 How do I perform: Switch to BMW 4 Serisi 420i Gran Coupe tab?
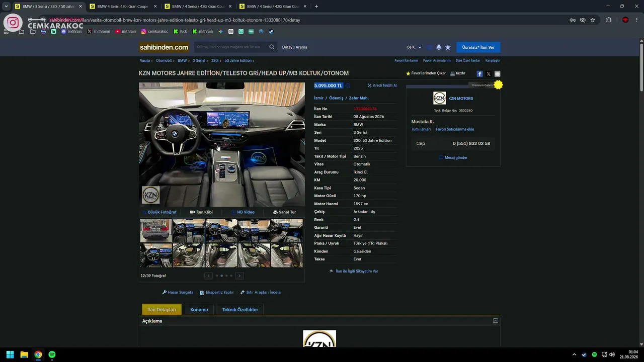point(123,7)
